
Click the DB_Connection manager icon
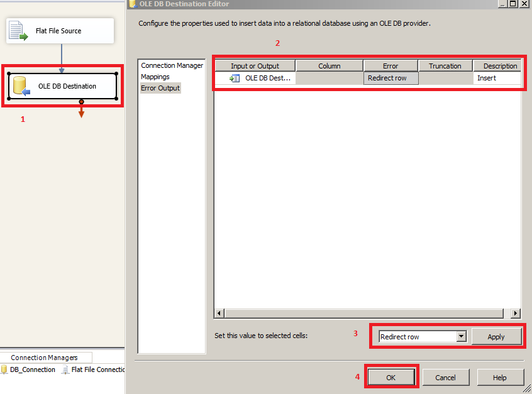5,369
